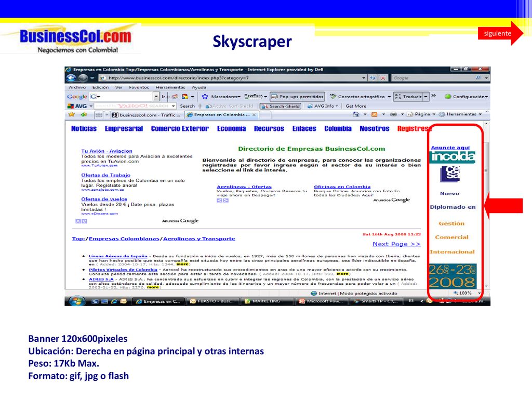532x399 pixels.
Task: Open the Ver menu
Action: tap(119, 87)
